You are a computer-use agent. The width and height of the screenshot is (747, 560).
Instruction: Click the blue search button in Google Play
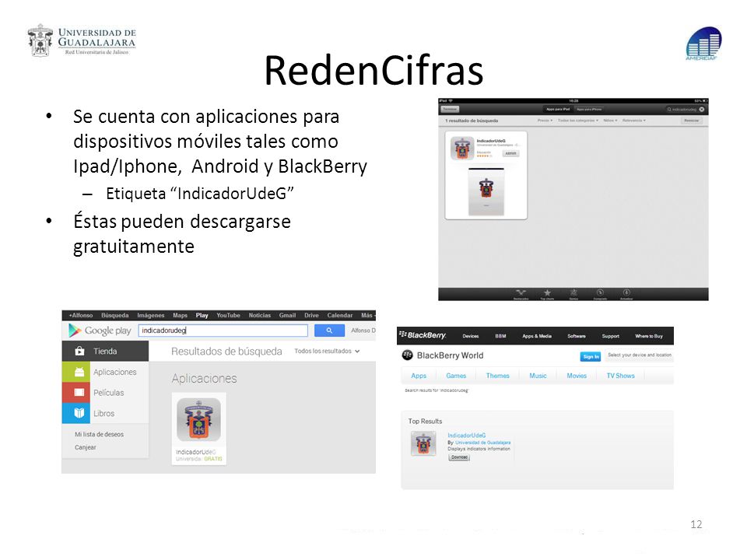click(329, 331)
